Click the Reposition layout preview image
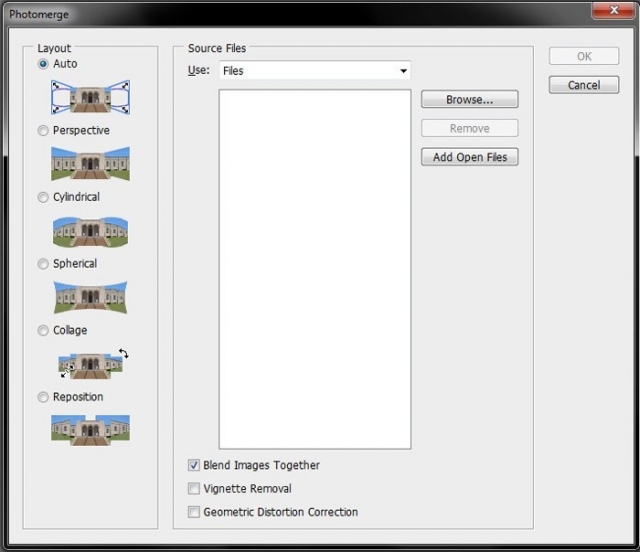This screenshot has width=640, height=552. pos(90,429)
